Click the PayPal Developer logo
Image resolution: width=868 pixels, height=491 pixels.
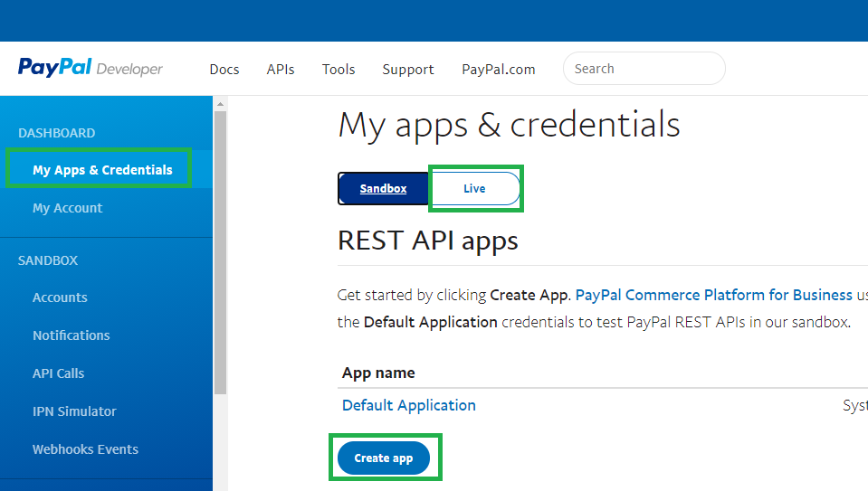(x=91, y=68)
